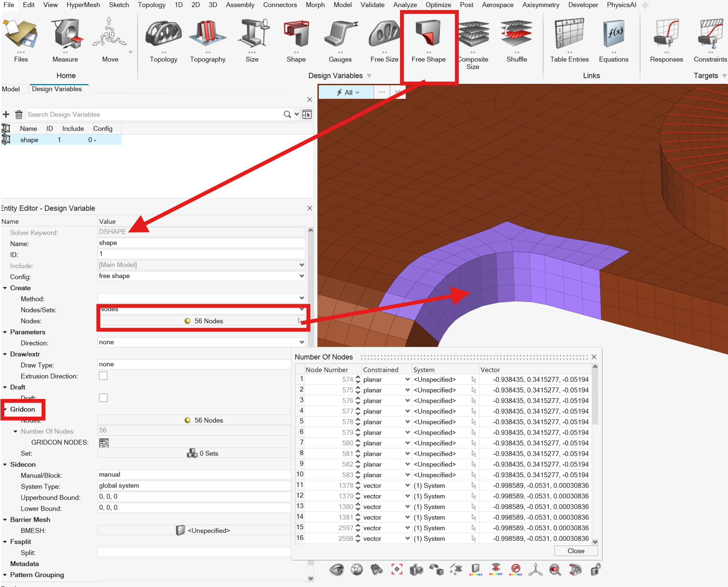
Task: Close the Entity Editor panel
Action: point(309,208)
